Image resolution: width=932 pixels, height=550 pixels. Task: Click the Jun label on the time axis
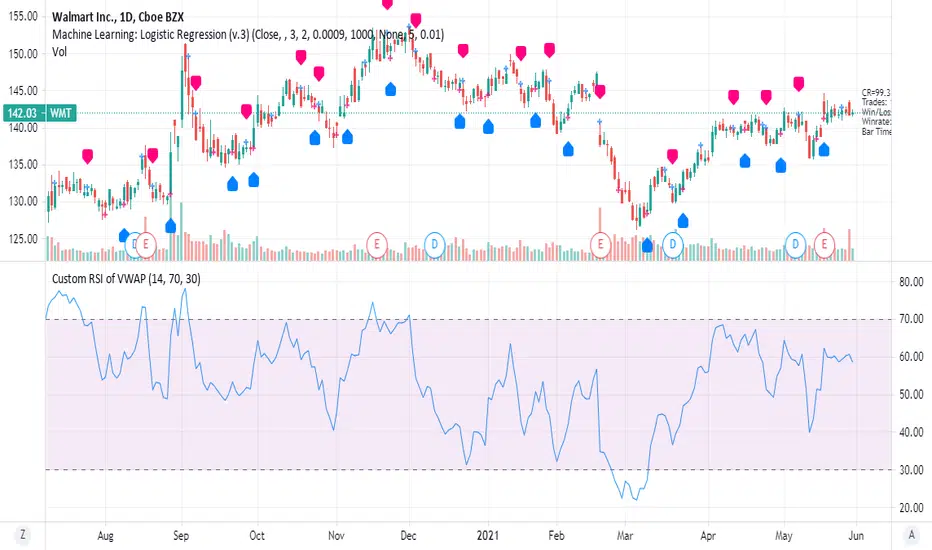[856, 536]
